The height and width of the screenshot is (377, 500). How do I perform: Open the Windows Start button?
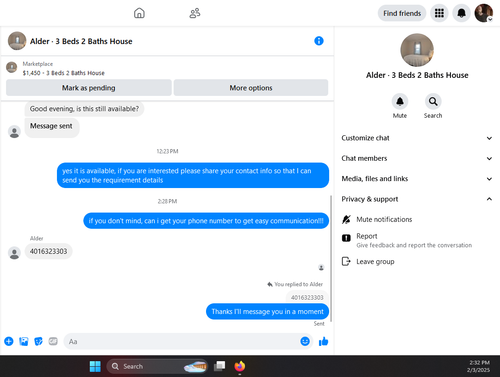tap(95, 366)
